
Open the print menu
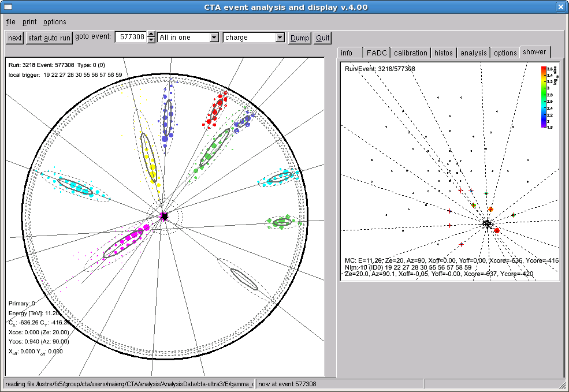(x=29, y=22)
